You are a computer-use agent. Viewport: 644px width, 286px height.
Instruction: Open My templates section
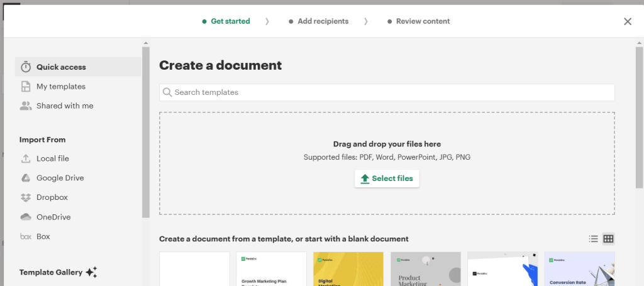(61, 87)
